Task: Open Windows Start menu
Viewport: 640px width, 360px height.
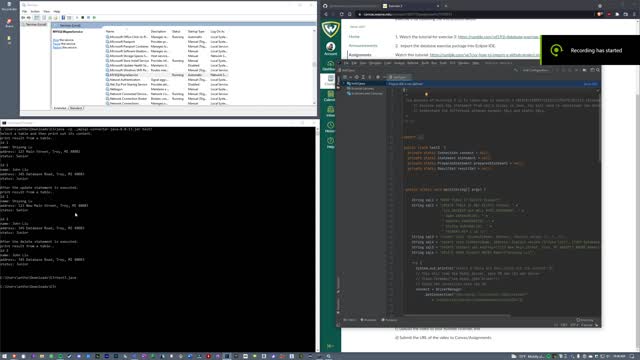Action: click(x=4, y=356)
